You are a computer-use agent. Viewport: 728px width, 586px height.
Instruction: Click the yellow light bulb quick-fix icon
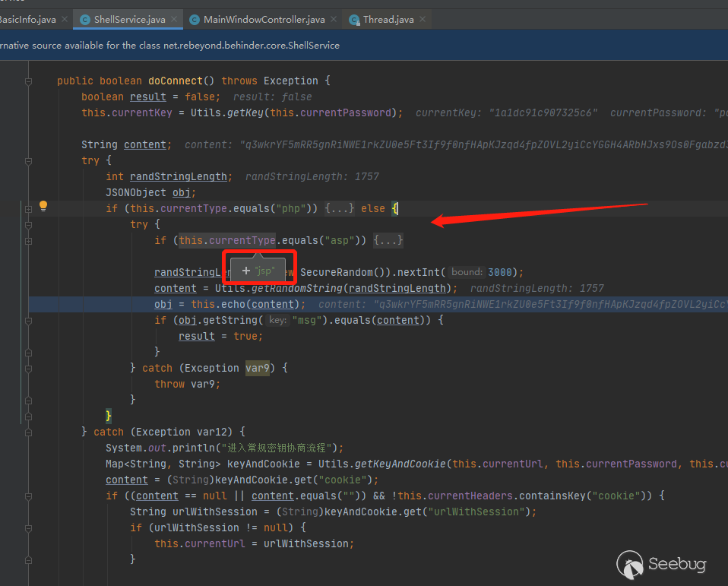click(43, 206)
